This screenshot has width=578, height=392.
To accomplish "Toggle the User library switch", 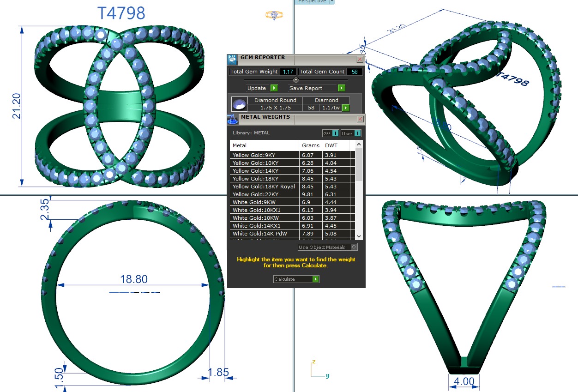I will click(x=357, y=133).
